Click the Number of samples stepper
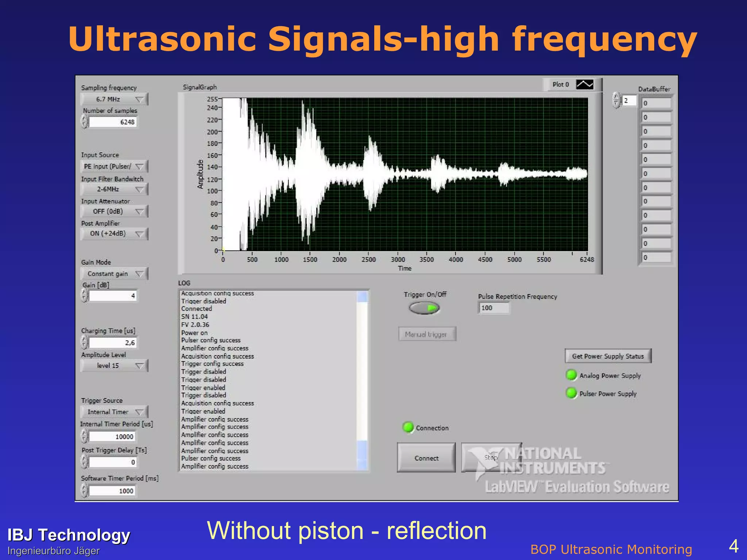The height and width of the screenshot is (560, 747). (x=84, y=122)
